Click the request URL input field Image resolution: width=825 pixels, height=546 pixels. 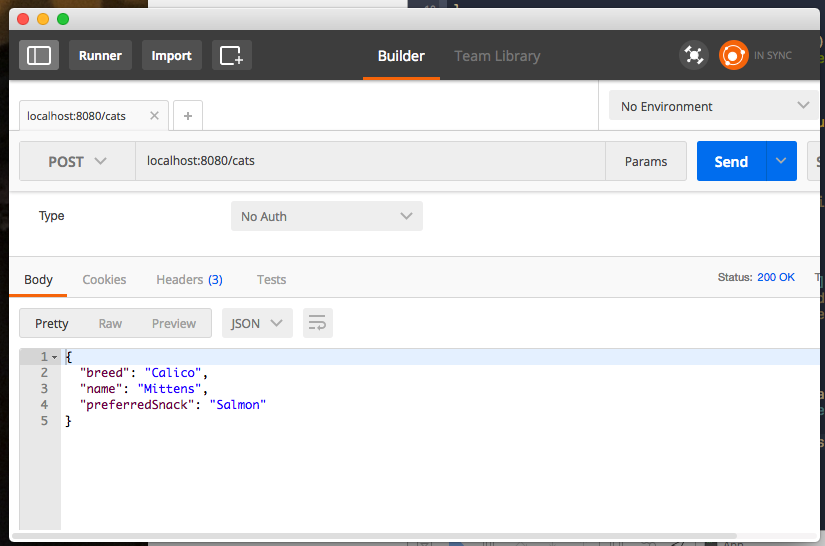click(x=370, y=161)
